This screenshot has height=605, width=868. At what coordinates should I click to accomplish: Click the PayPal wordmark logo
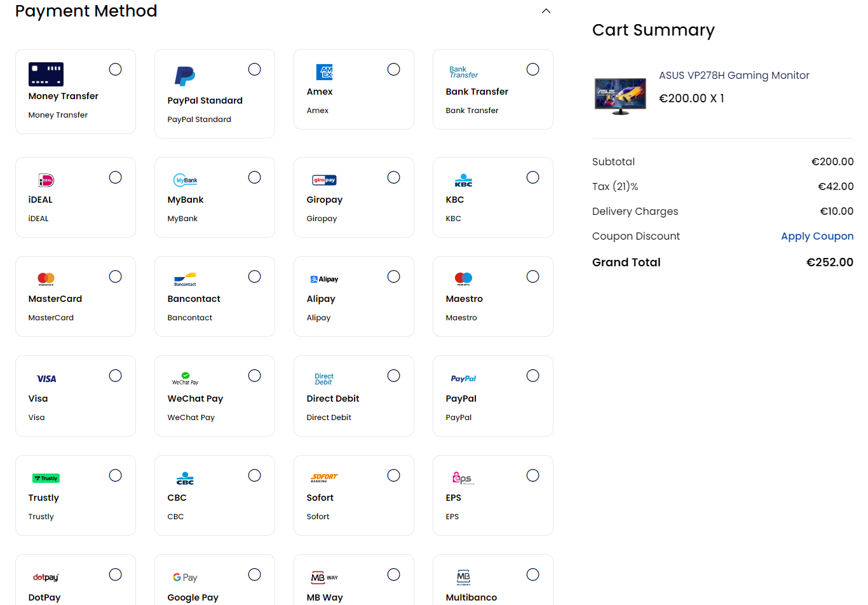click(464, 379)
